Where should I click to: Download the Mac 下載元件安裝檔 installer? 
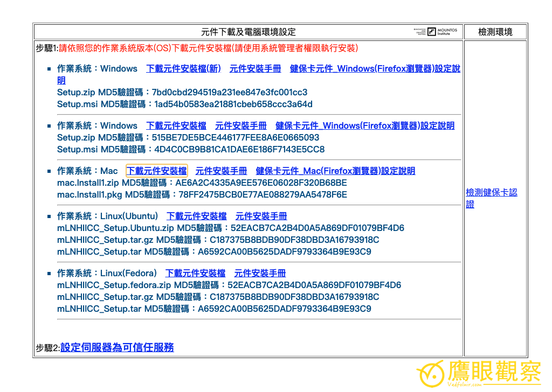157,171
